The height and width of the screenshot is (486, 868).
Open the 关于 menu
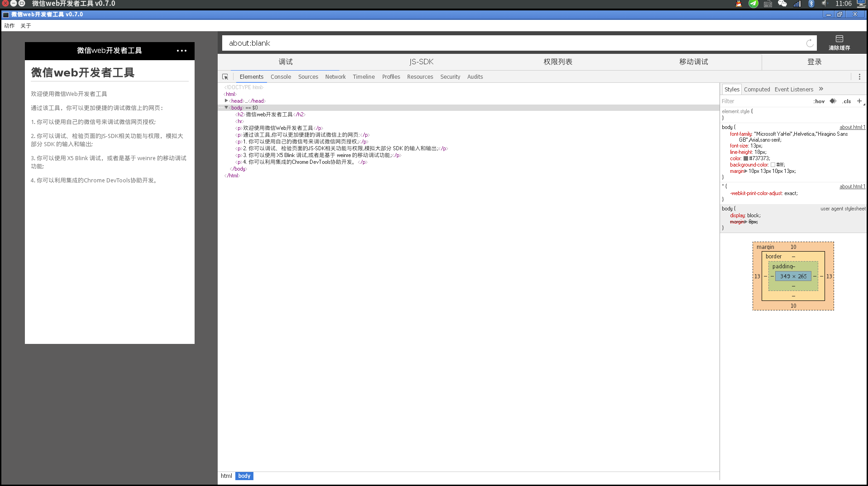(26, 26)
